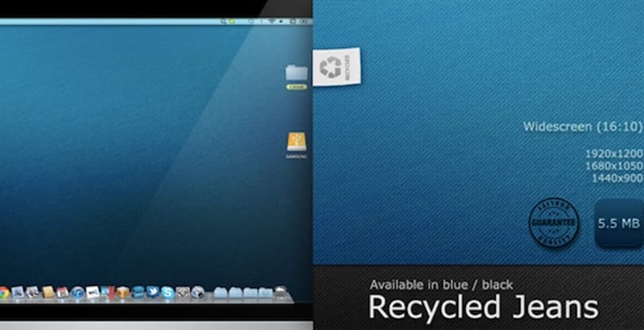The width and height of the screenshot is (644, 330).
Task: Select the 1440x900 resolution text
Action: click(617, 178)
